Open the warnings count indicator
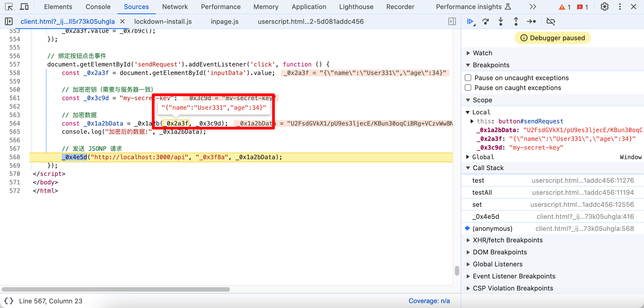 [x=564, y=7]
